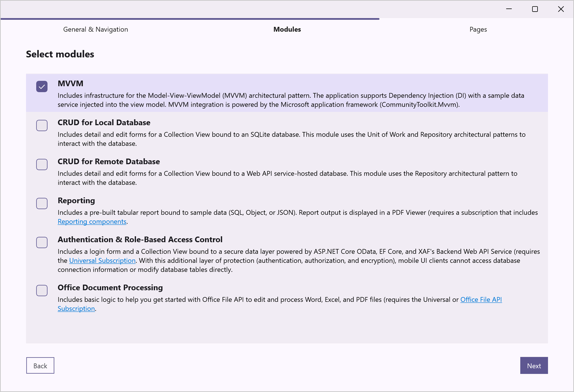This screenshot has height=392, width=574.
Task: Check the Reporting module checkbox
Action: [x=42, y=203]
